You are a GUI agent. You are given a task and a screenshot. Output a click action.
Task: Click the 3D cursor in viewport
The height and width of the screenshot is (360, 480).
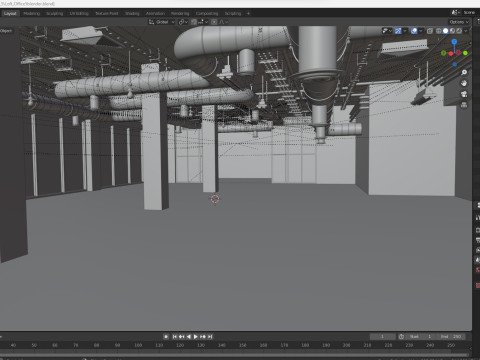[215, 199]
